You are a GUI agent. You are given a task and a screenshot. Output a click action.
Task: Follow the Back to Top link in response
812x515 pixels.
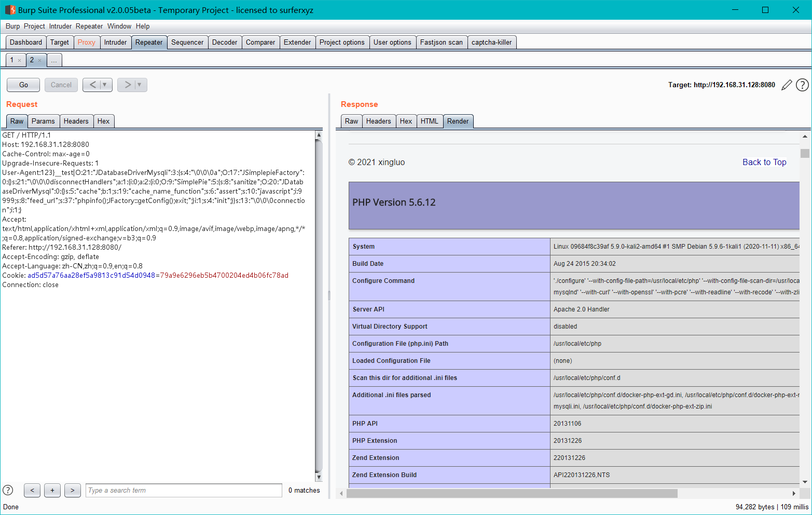(764, 162)
